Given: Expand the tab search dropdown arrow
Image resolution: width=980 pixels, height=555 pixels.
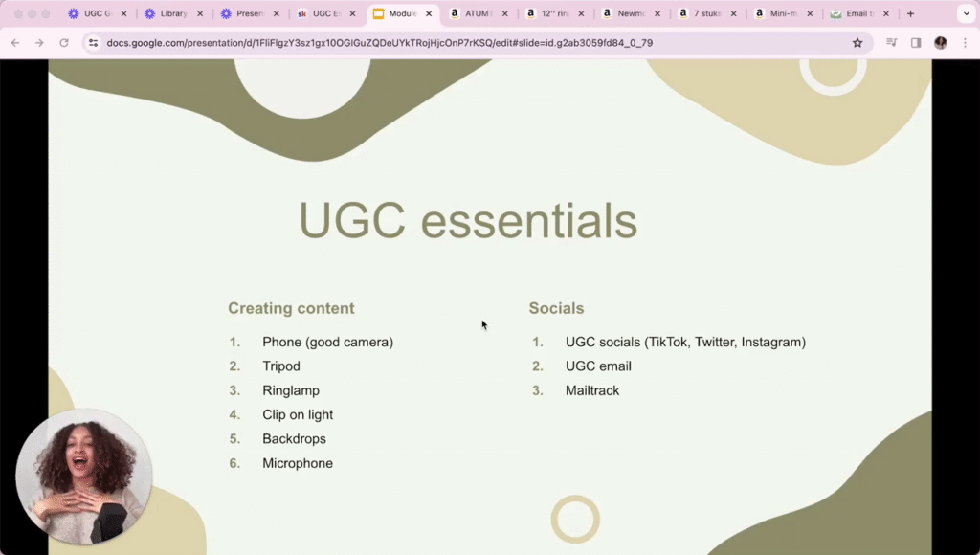Looking at the screenshot, I should [967, 13].
